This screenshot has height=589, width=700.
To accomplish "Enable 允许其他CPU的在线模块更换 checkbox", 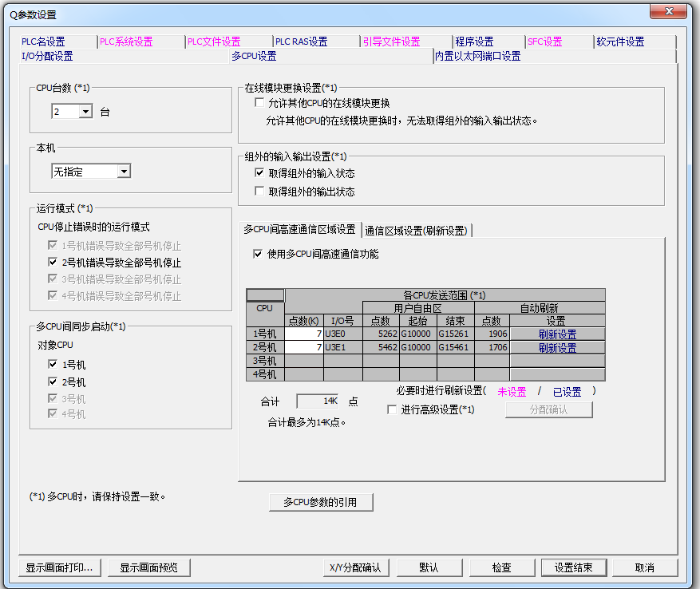I will (259, 103).
